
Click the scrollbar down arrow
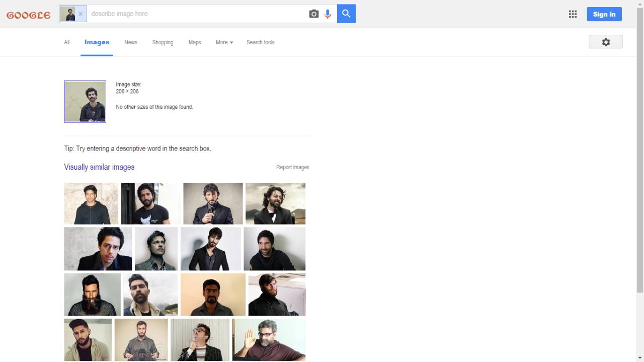point(639,357)
